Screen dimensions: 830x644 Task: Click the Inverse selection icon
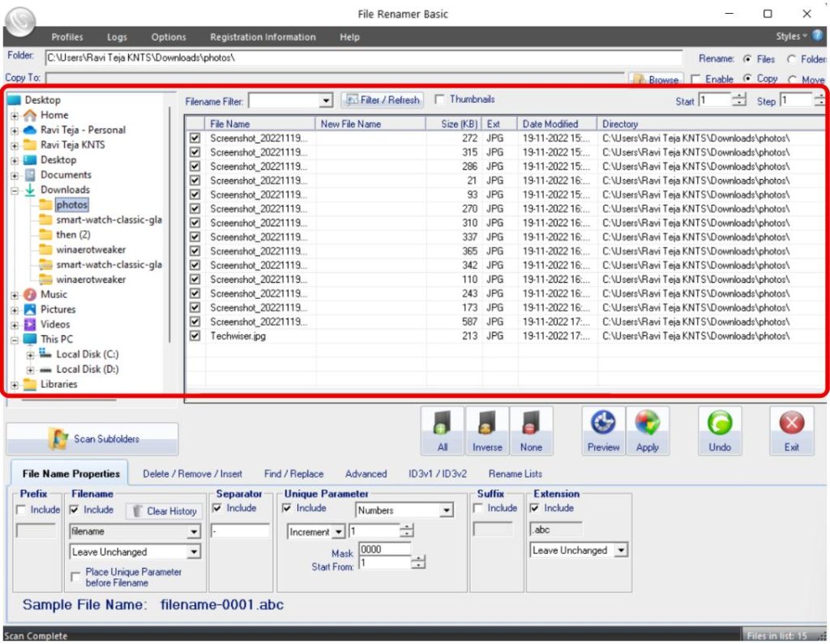click(x=487, y=430)
